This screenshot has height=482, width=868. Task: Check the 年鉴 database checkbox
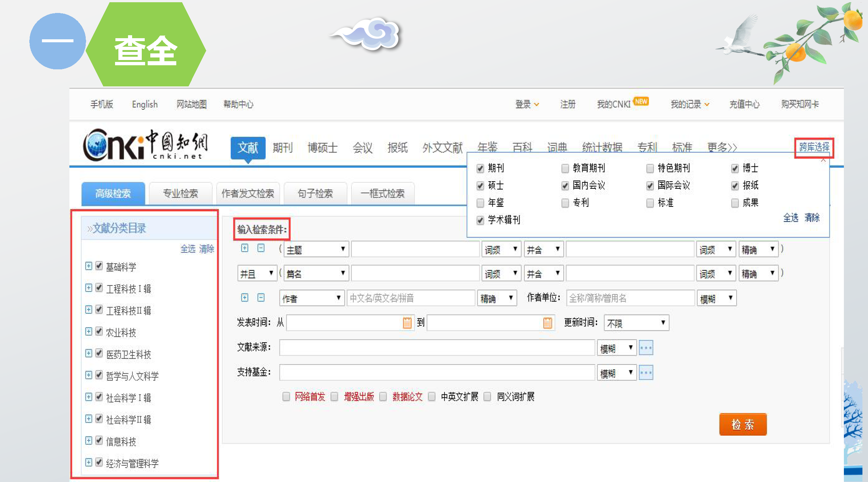(x=480, y=203)
